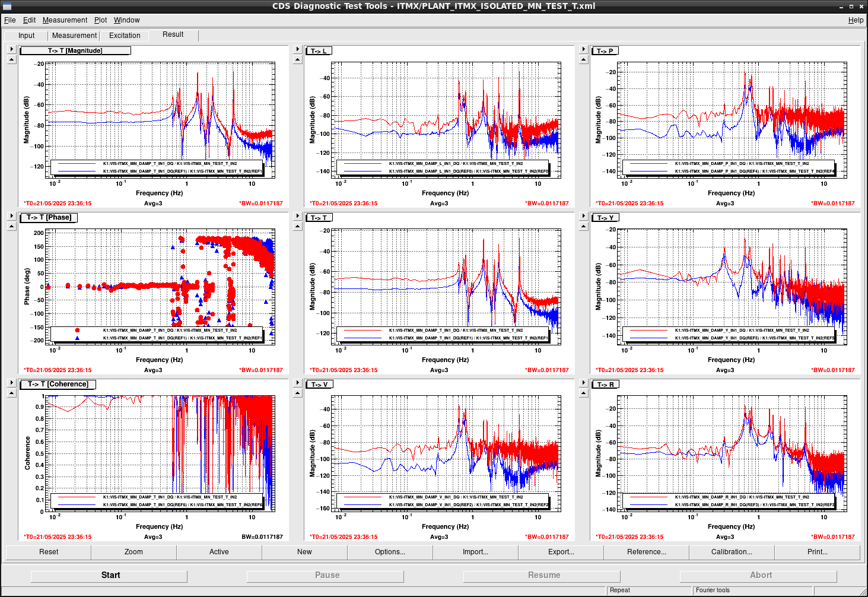This screenshot has width=868, height=597.
Task: Expand options arrow for T-> P plot
Action: 583,49
